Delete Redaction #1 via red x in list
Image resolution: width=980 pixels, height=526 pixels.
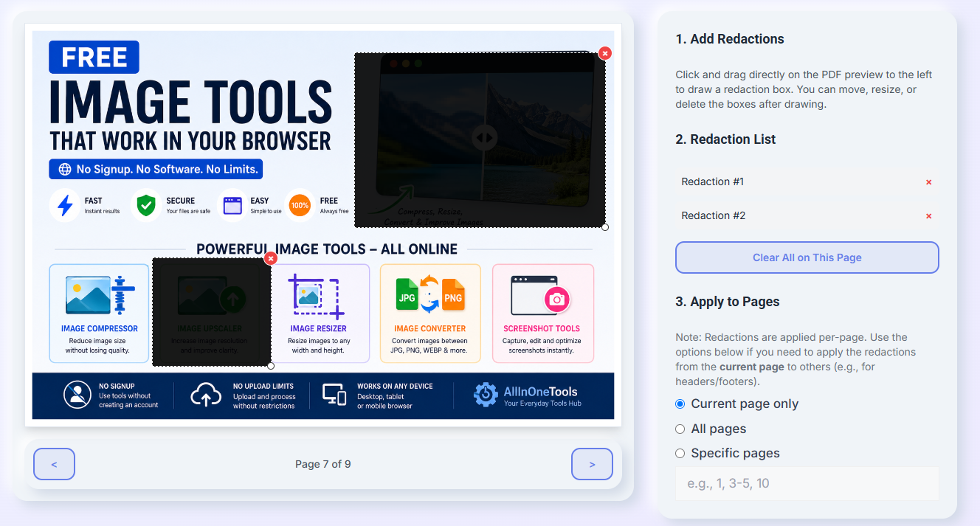point(928,182)
